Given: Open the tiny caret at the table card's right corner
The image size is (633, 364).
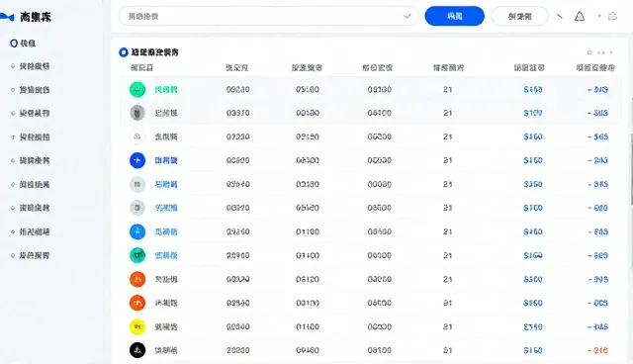Looking at the screenshot, I should tap(611, 52).
